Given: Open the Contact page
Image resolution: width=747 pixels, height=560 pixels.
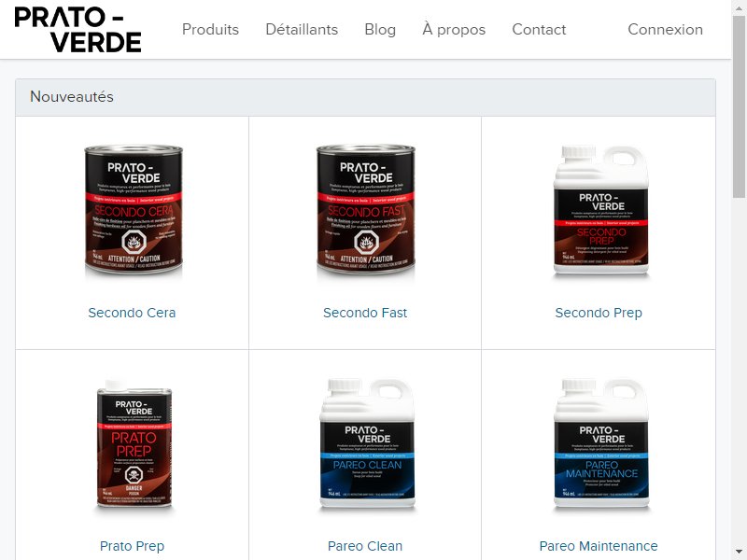Looking at the screenshot, I should click(539, 30).
